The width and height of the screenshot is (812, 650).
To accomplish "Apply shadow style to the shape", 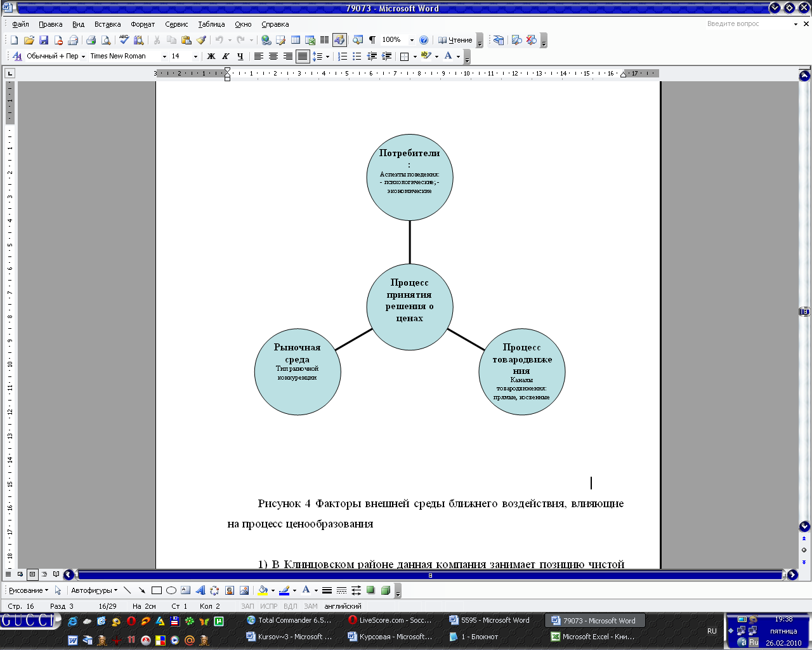I will tap(370, 590).
